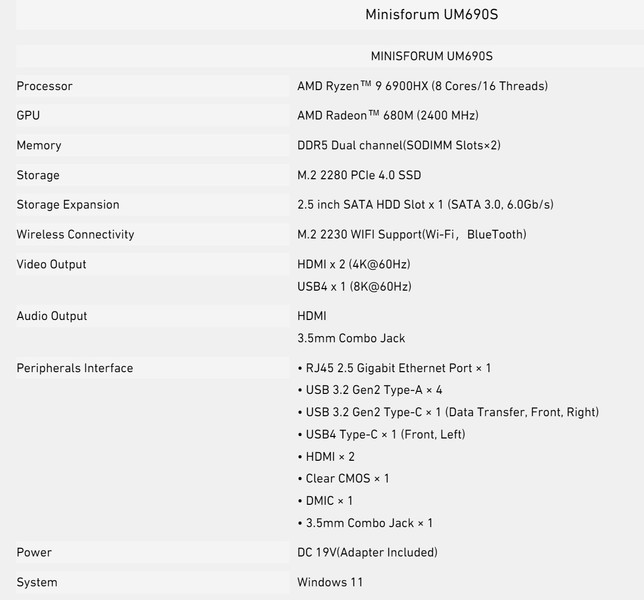Click the Storage Expansion label

pyautogui.click(x=68, y=205)
